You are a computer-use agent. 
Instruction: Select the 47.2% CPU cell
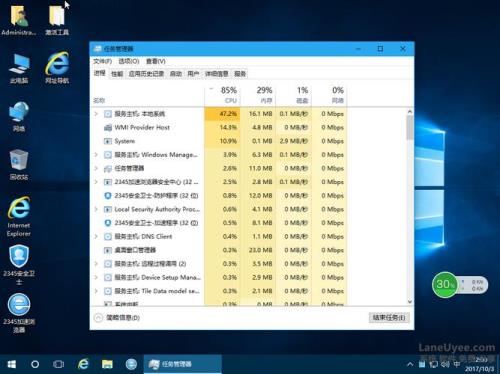[x=222, y=114]
